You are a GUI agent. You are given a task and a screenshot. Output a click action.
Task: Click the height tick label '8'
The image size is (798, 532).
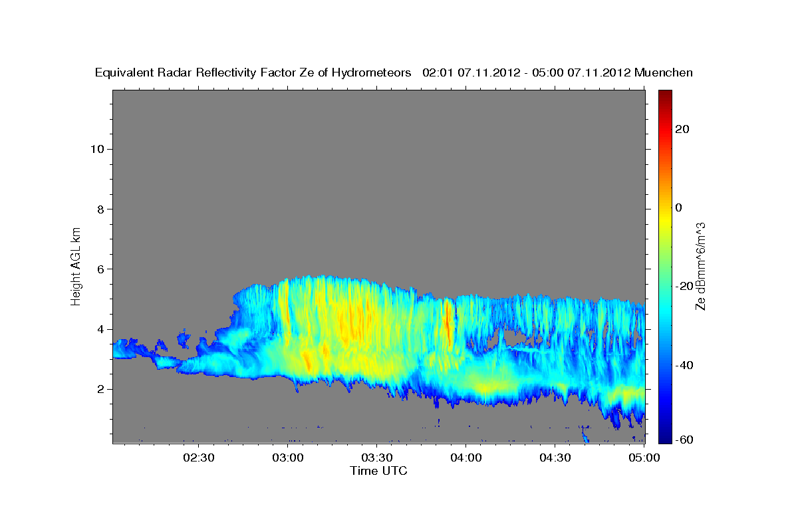[100, 209]
